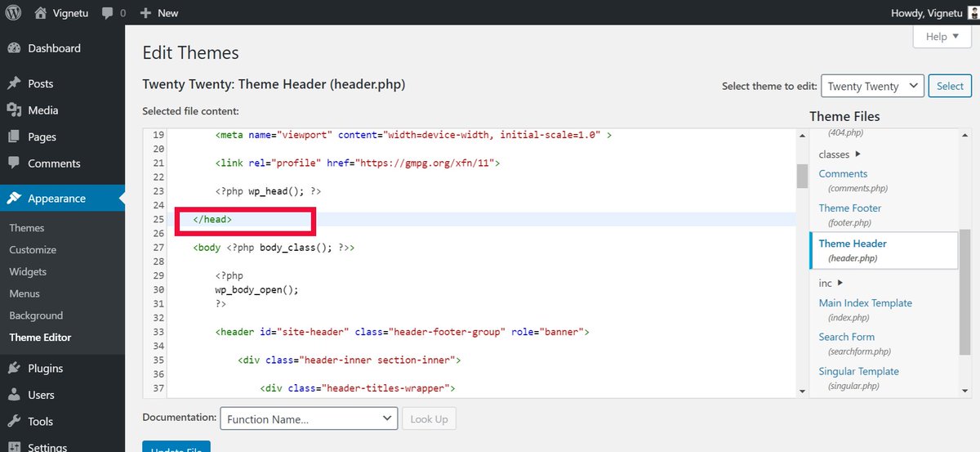The width and height of the screenshot is (980, 452).
Task: Click the link rel="profile" code line
Action: pos(358,163)
